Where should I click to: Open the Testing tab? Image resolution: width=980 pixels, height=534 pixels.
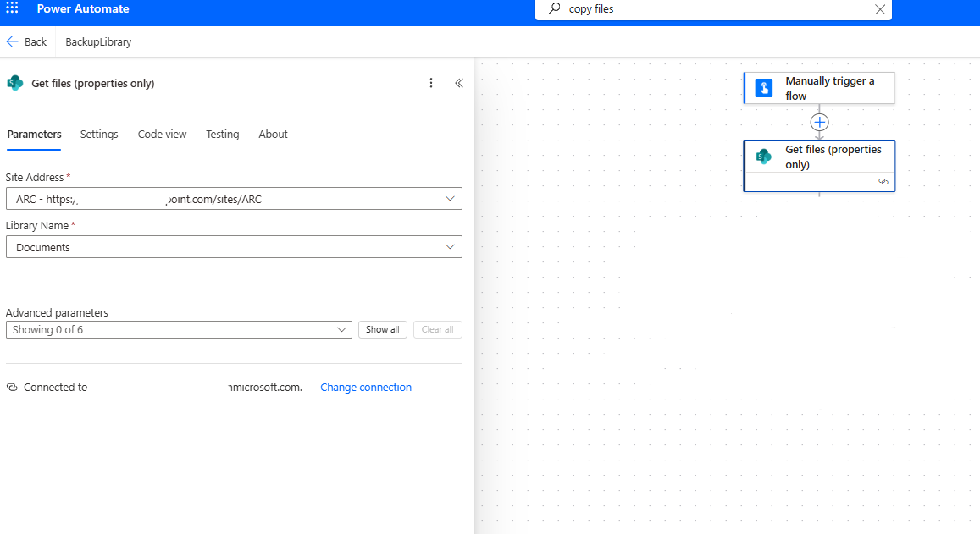click(x=222, y=135)
